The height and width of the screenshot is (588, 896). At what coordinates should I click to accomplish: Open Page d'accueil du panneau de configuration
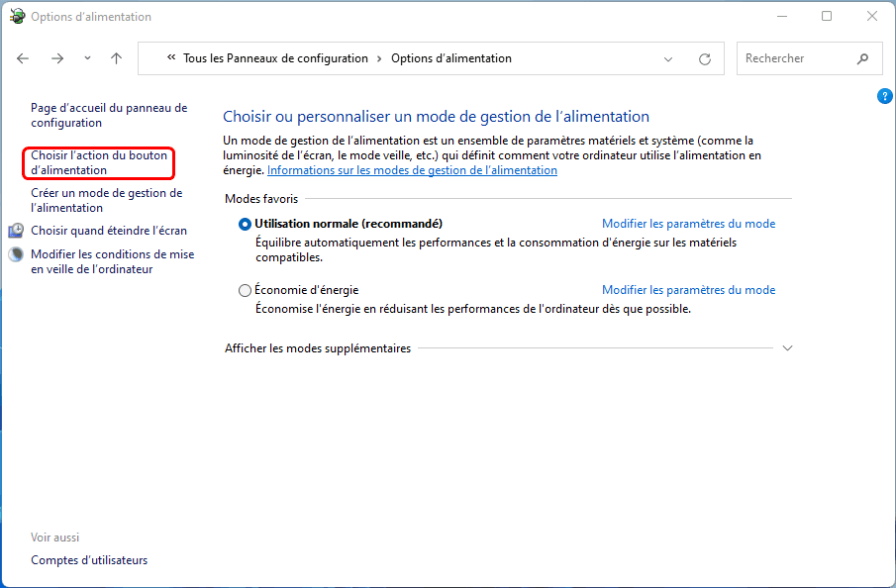click(109, 115)
